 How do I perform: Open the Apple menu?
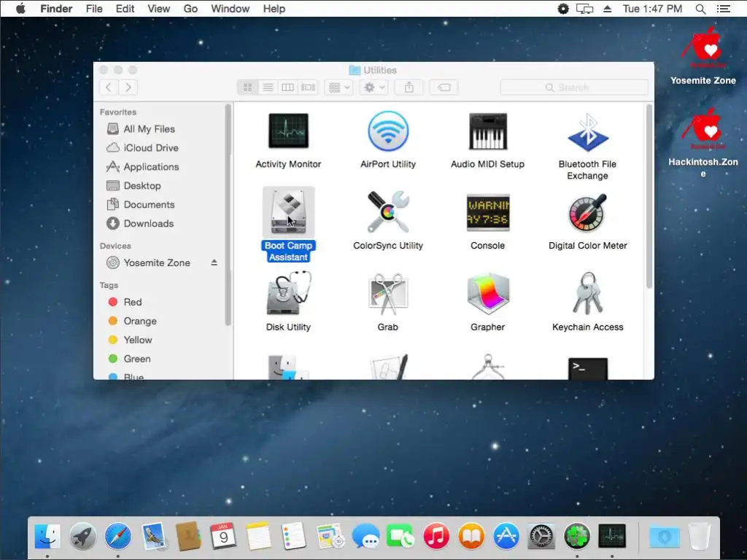tap(20, 9)
